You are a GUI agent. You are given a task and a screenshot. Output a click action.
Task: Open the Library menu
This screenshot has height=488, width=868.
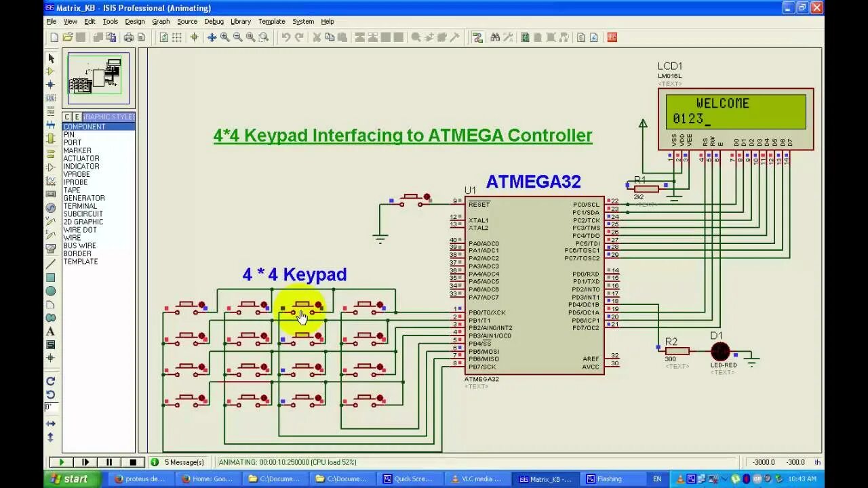click(x=240, y=22)
